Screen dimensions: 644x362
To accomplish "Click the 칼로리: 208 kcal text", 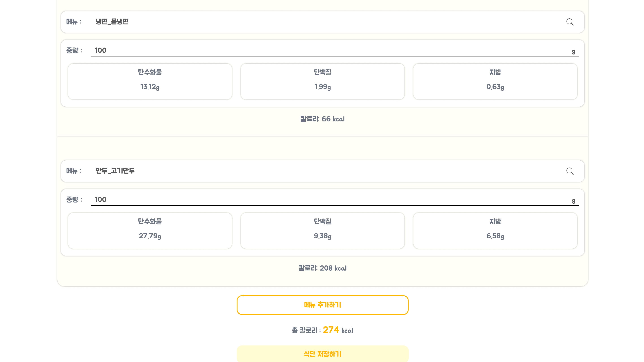I will pyautogui.click(x=322, y=268).
